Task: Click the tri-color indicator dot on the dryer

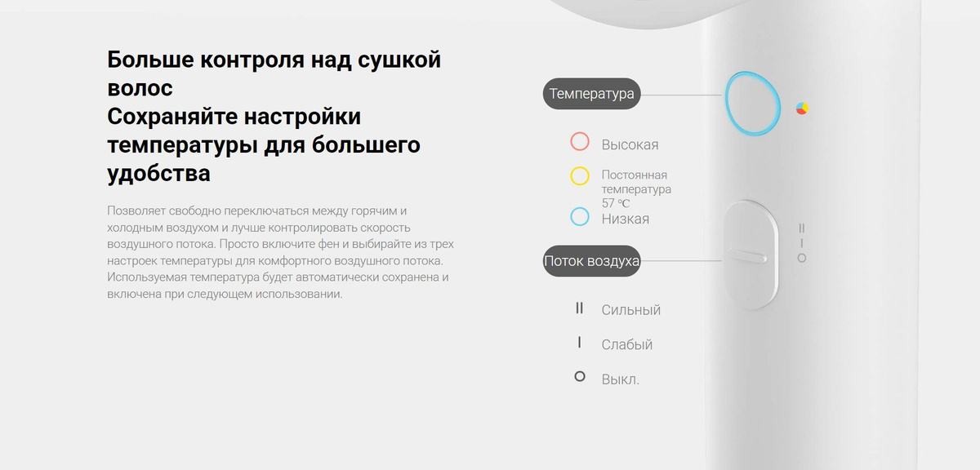Action: pyautogui.click(x=803, y=109)
